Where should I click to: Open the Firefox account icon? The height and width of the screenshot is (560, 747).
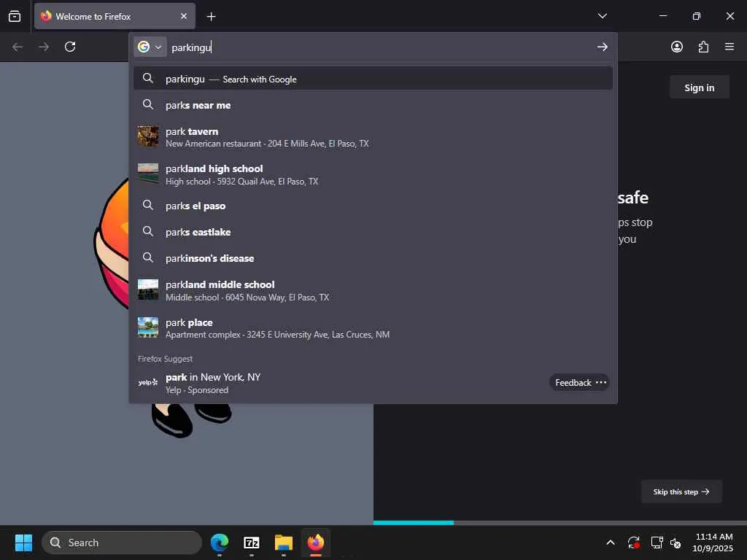676,47
